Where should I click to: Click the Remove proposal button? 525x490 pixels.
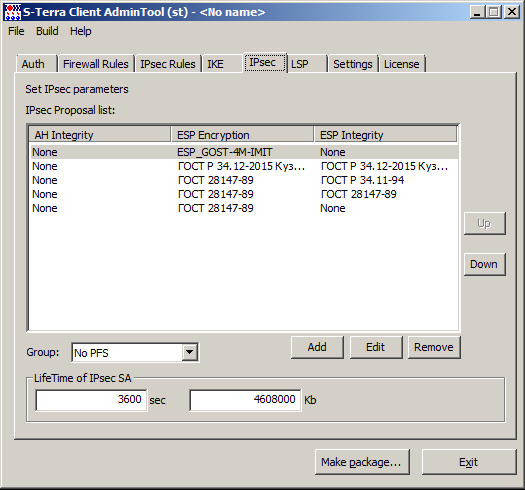click(434, 347)
